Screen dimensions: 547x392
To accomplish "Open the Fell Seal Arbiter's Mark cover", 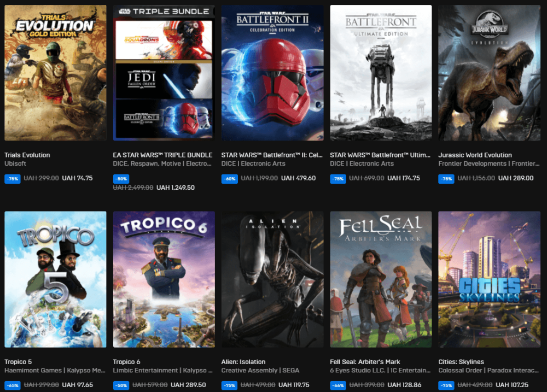I will pyautogui.click(x=381, y=279).
